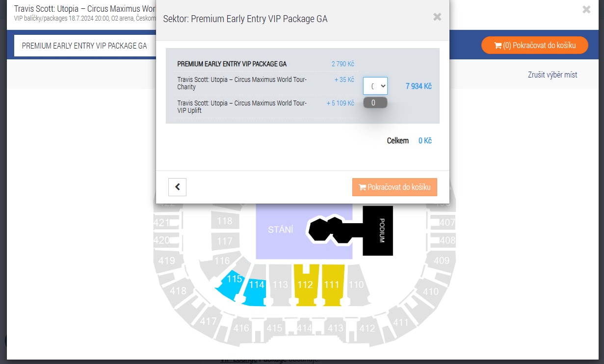This screenshot has width=604, height=364.
Task: Select the 0 option in the quantity list
Action: click(374, 102)
